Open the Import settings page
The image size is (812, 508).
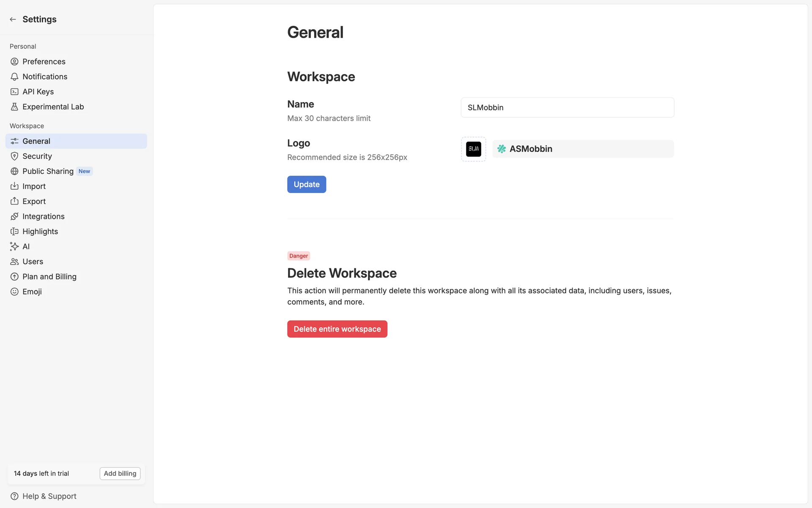coord(34,186)
